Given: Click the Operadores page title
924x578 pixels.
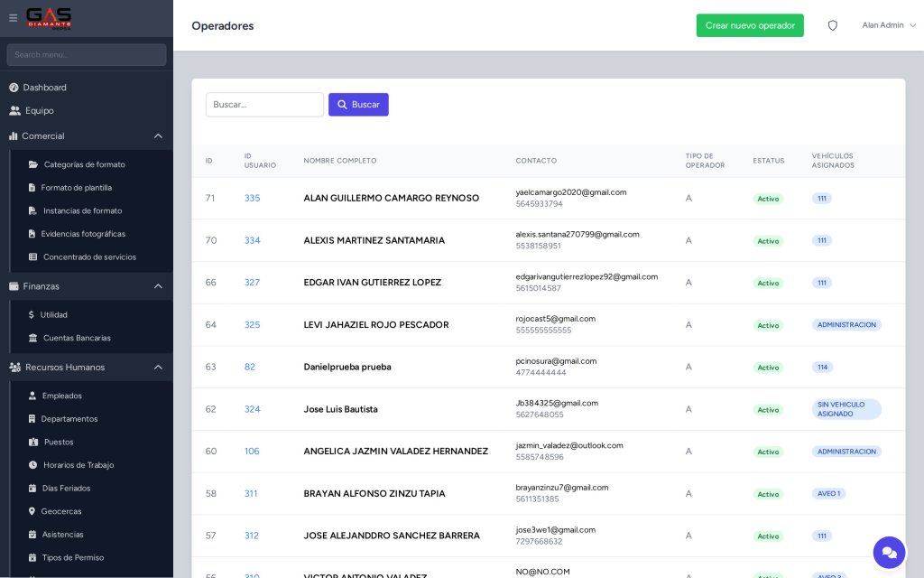Looking at the screenshot, I should click(223, 26).
